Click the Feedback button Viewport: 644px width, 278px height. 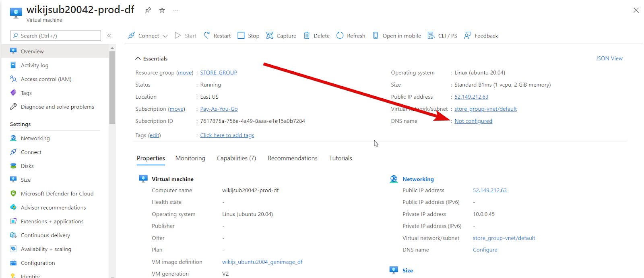pyautogui.click(x=481, y=35)
